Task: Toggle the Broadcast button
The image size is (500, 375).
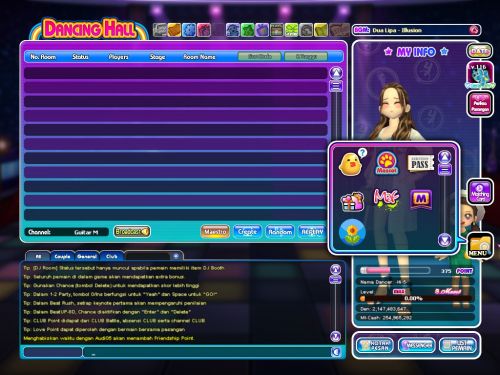Action: click(132, 231)
